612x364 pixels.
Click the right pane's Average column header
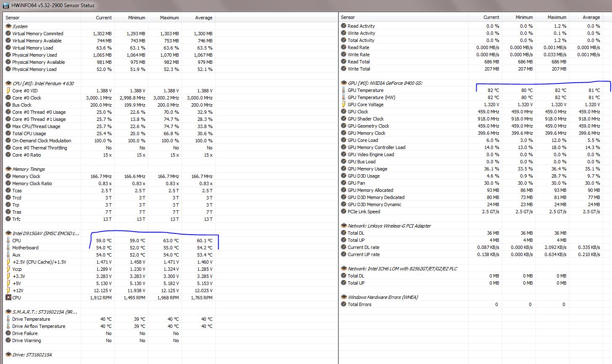[591, 17]
